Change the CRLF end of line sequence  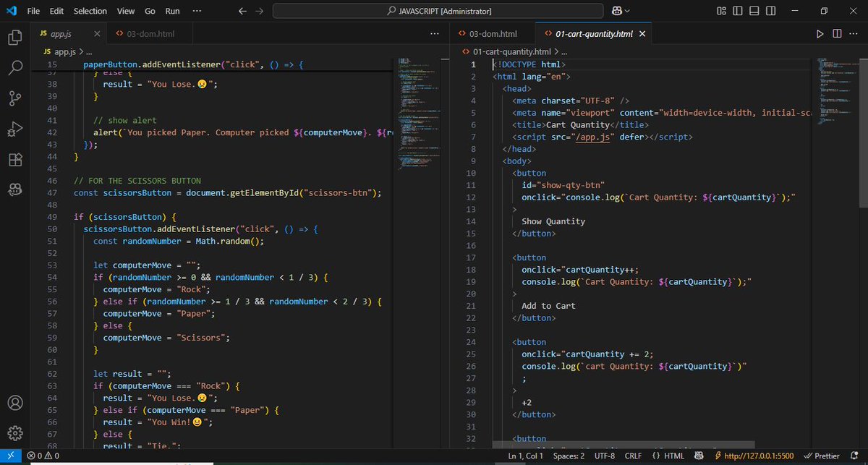click(x=633, y=456)
